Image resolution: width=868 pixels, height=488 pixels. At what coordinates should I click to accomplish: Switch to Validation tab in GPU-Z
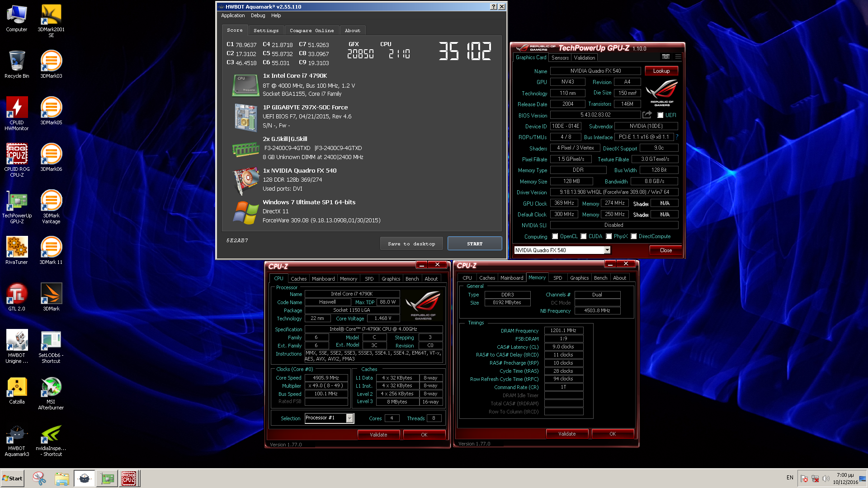585,58
